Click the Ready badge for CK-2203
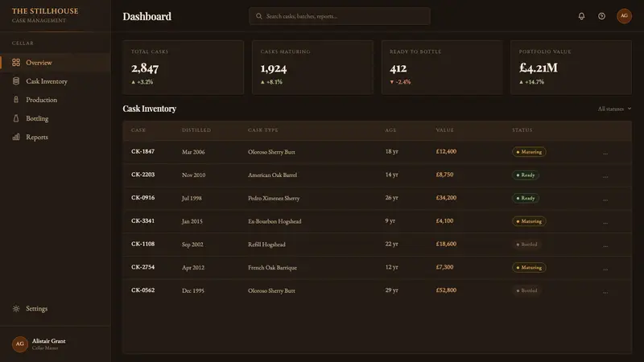644x362 pixels. (x=526, y=175)
